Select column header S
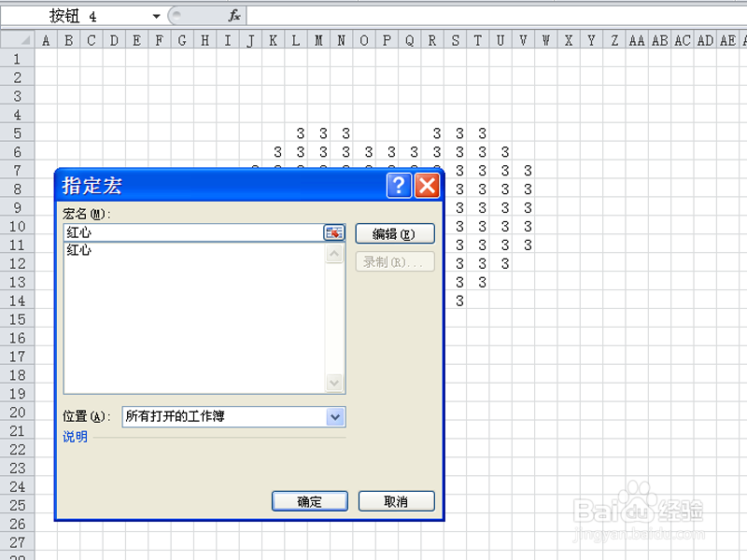The width and height of the screenshot is (747, 560). click(454, 40)
